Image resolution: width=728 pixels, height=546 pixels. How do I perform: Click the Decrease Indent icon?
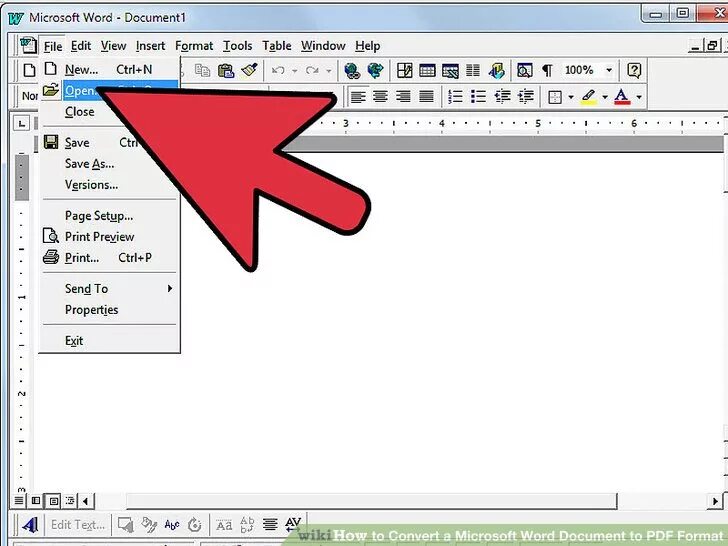[x=502, y=97]
